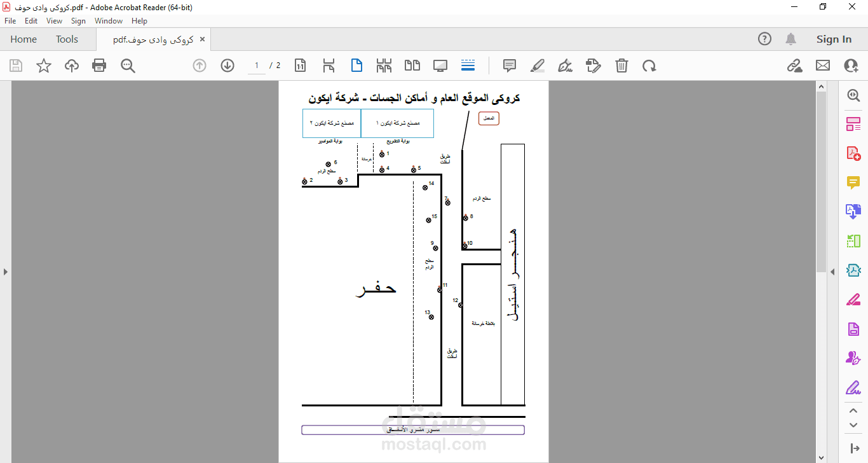Open the Comment tool in right pane
This screenshot has width=868, height=463.
[853, 183]
